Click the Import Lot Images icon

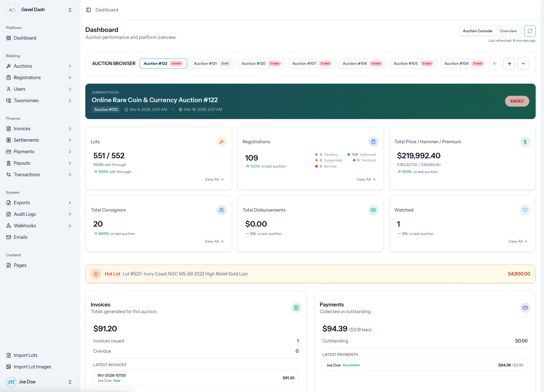[x=9, y=367]
